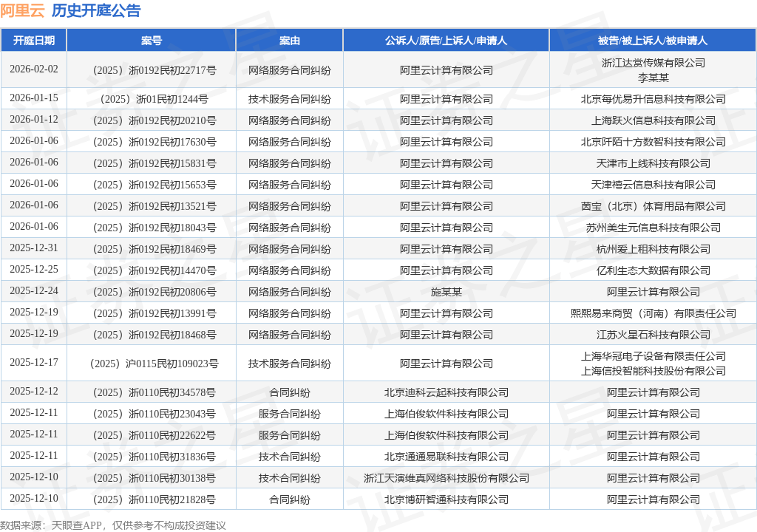Select case number (2025)浙0110民初34578号
Image resolution: width=757 pixels, height=532 pixels.
pos(155,392)
